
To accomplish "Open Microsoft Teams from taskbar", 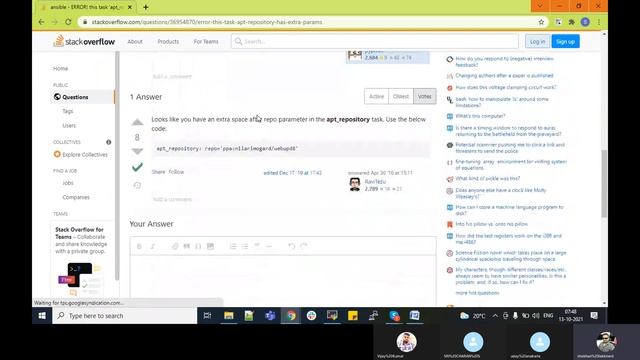I will tap(270, 316).
